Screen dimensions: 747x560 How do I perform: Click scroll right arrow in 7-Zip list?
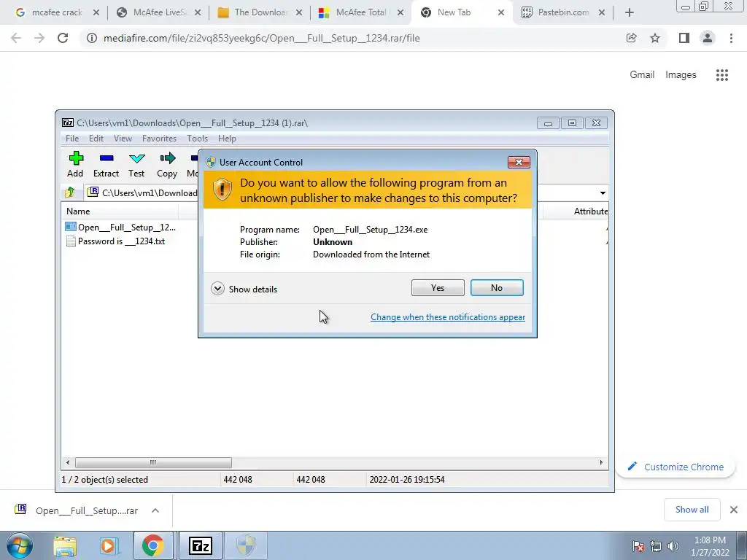(x=601, y=462)
